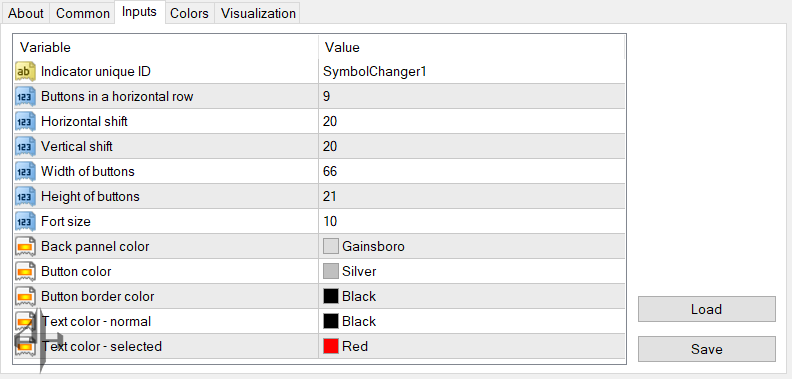This screenshot has height=379, width=792.
Task: Switch to the About tab
Action: tap(26, 13)
